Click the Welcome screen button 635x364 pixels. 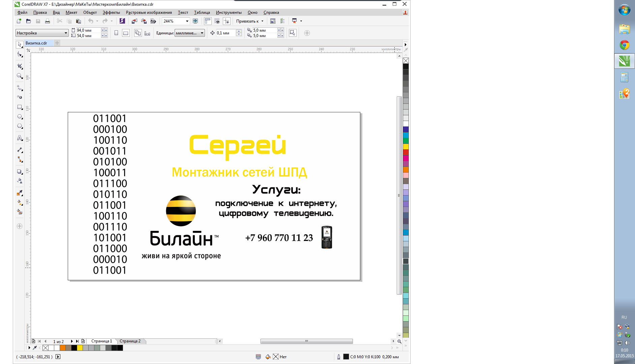pyautogui.click(x=273, y=21)
